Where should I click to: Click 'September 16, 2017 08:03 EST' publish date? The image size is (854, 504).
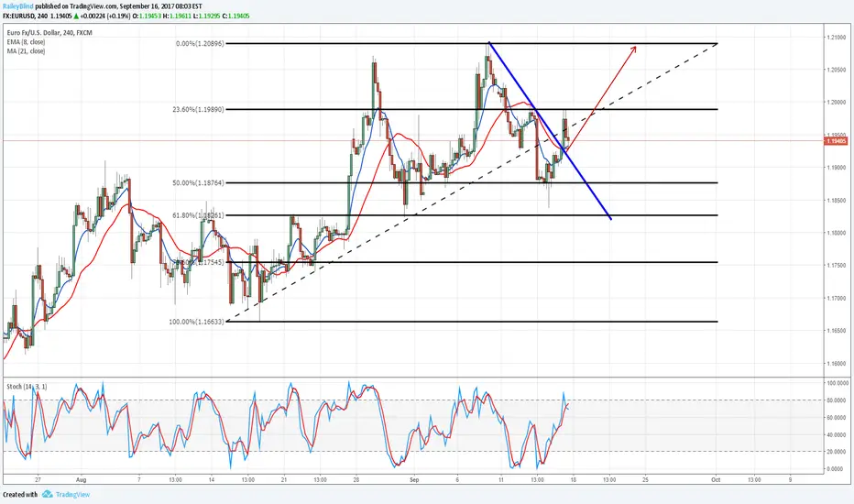159,6
